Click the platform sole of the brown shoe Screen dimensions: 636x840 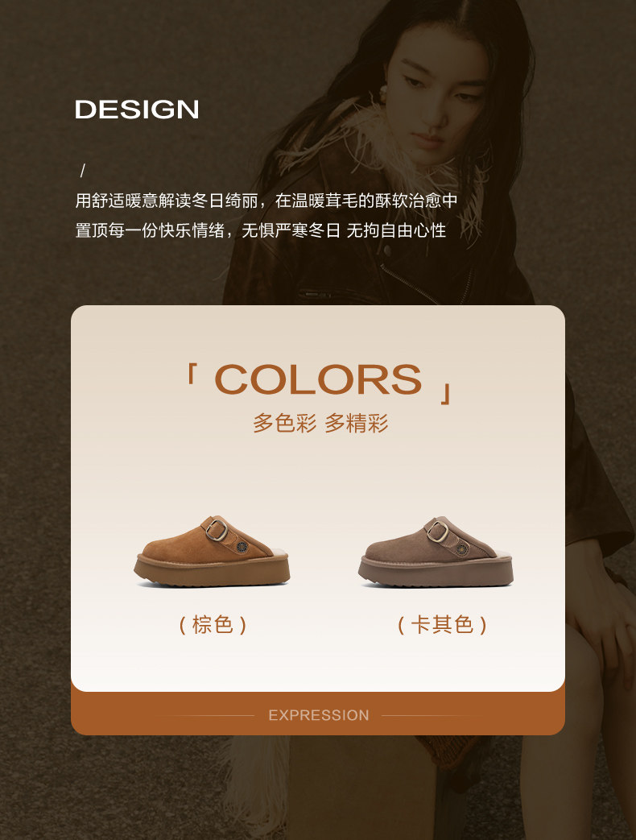[x=212, y=571]
